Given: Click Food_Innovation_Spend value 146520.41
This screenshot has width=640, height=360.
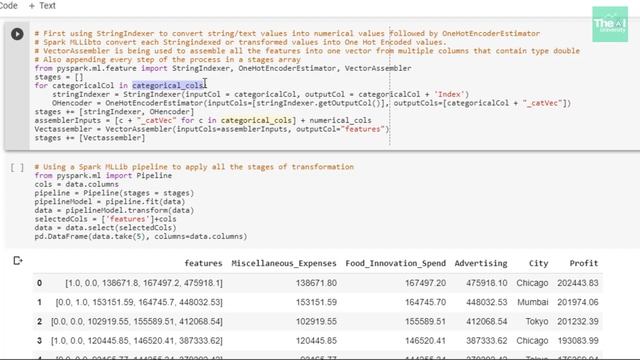Looking at the screenshot, I should point(425,340).
